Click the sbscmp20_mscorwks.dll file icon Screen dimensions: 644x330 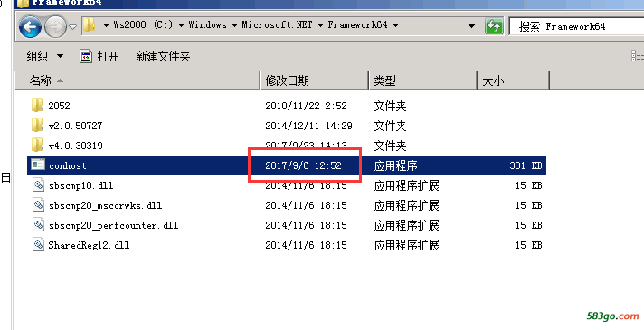[38, 204]
